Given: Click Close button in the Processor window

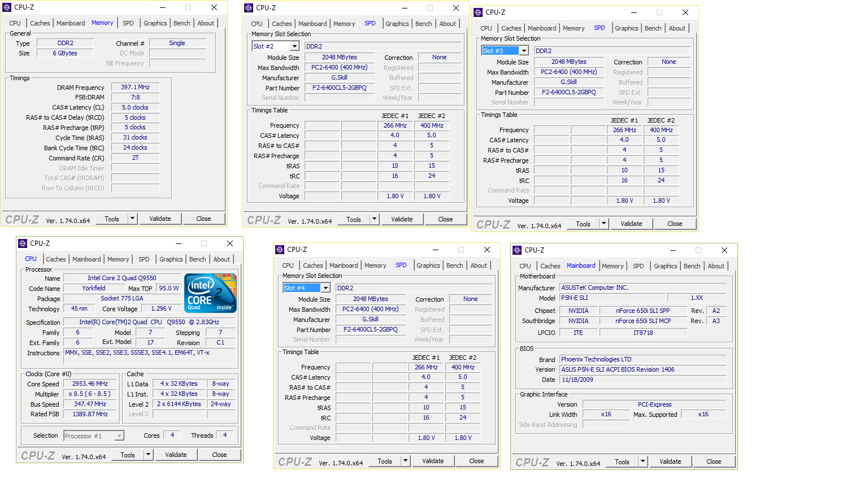Looking at the screenshot, I should (219, 455).
